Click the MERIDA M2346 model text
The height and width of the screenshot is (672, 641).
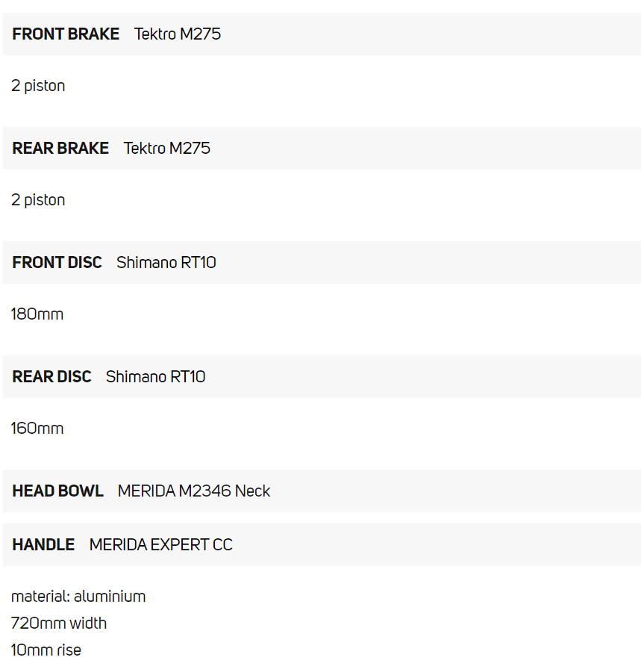pos(175,491)
